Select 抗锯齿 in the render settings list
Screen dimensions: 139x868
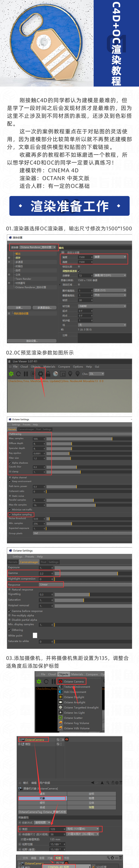click(x=19, y=266)
